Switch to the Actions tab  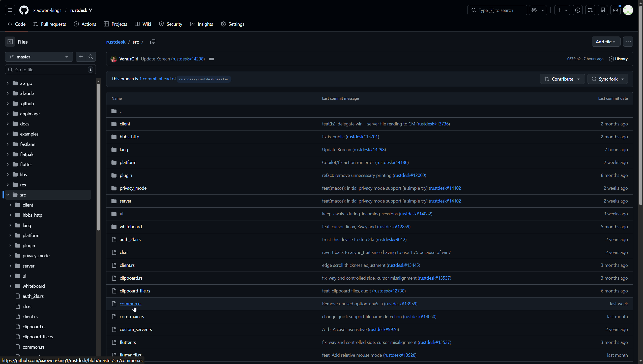(85, 24)
